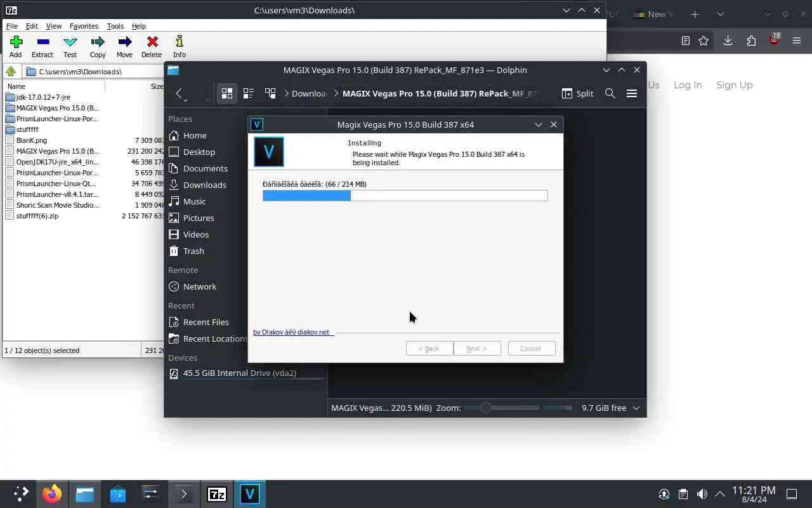The height and width of the screenshot is (508, 812).
Task: Select PrismLauncher-v8.4.1.tar file in 7-Zip
Action: (57, 194)
